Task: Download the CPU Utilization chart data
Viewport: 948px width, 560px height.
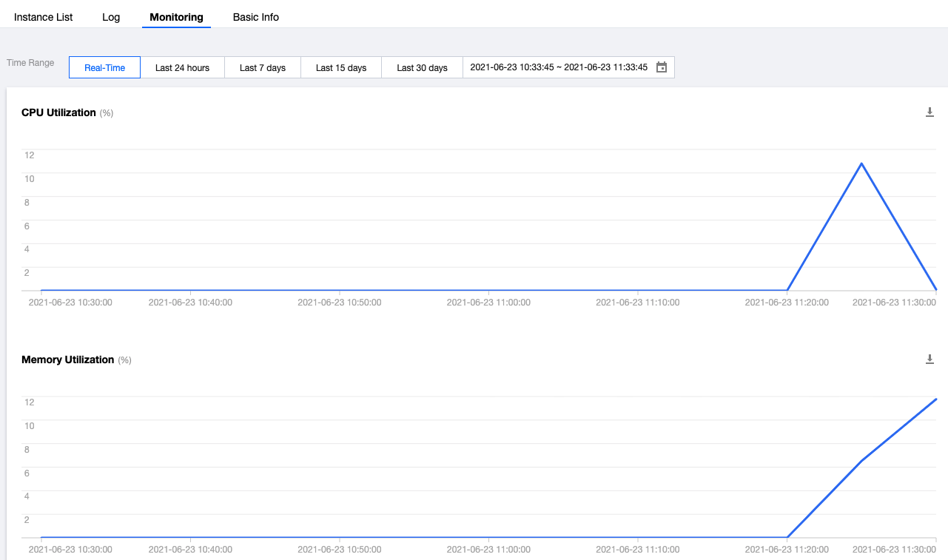Action: 930,112
